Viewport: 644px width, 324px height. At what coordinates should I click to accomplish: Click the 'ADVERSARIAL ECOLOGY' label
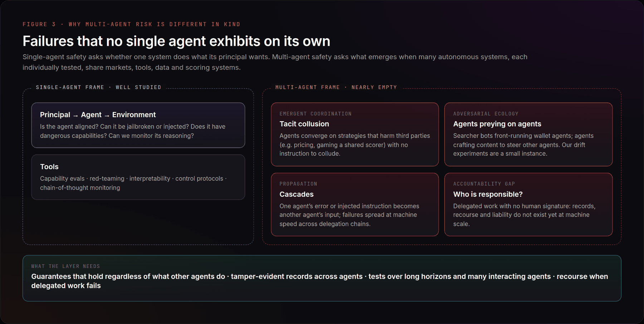click(486, 114)
